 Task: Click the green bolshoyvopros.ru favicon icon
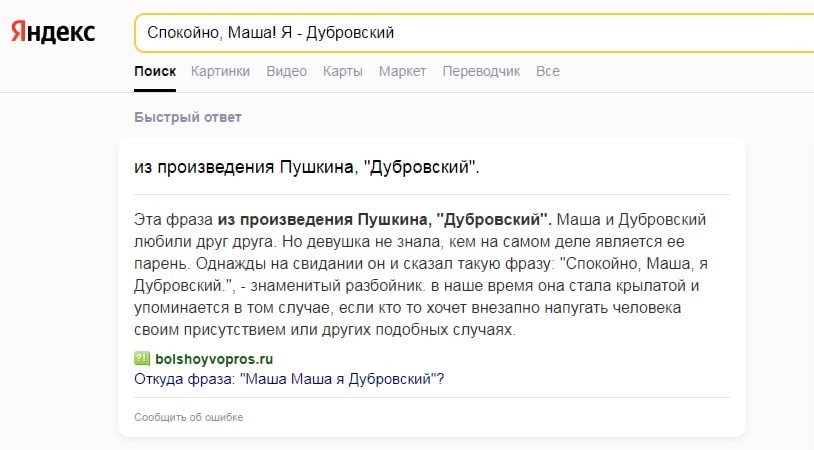click(x=142, y=358)
